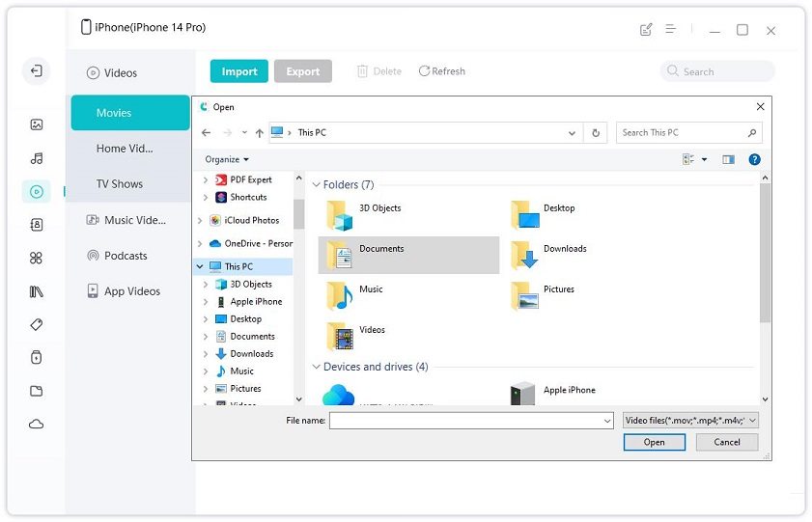Expand the File name history dropdown

(x=607, y=421)
